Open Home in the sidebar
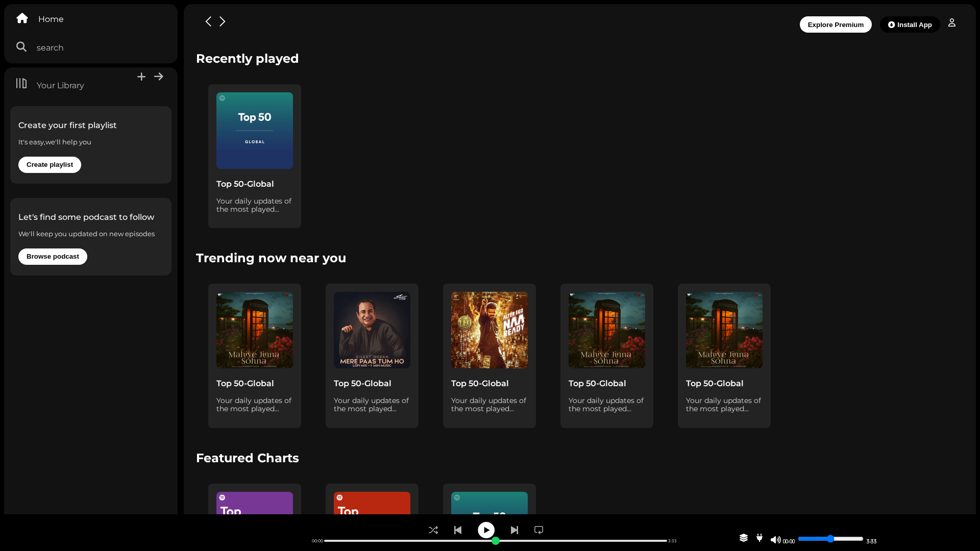This screenshot has width=980, height=551. click(x=51, y=19)
